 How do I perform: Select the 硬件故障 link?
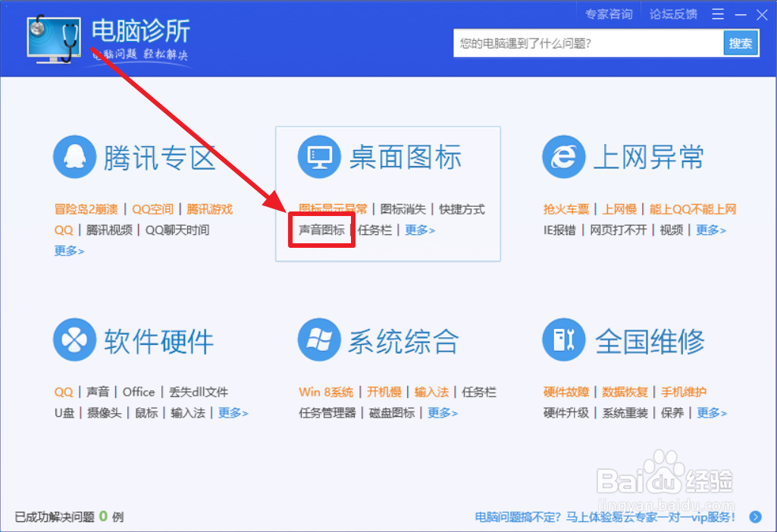point(566,392)
